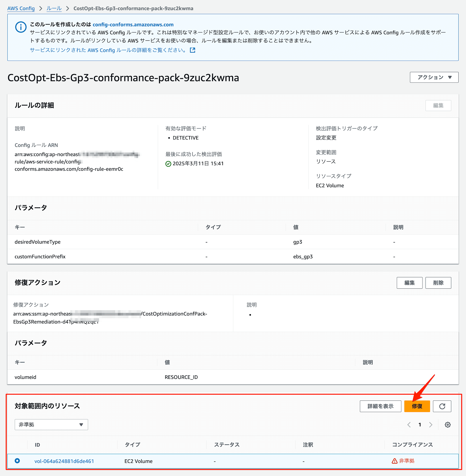This screenshot has width=466, height=476.
Task: Click the RESOURCE_ID value cell
Action: (181, 377)
